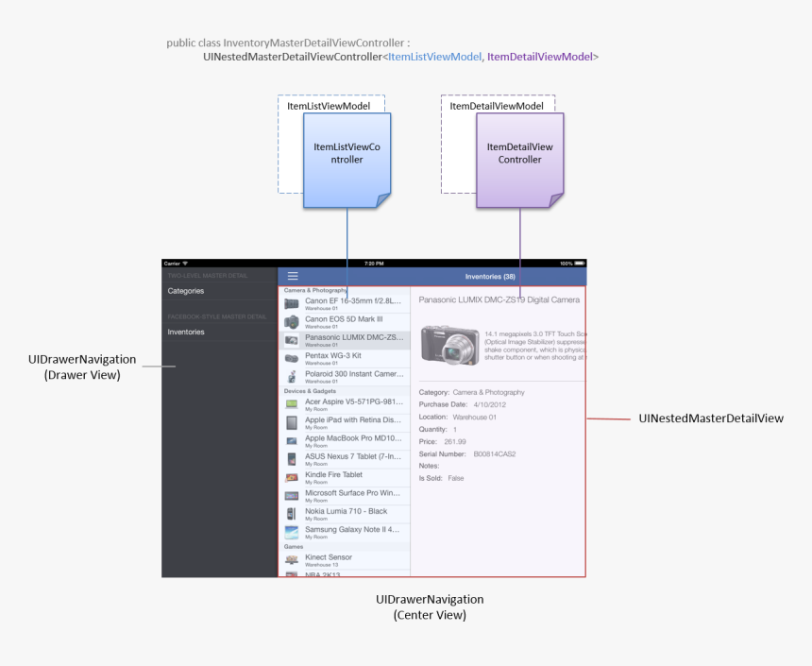Select Panasonic LUMIX DMC-ZS list row
Screen dimensions: 812x666
345,340
